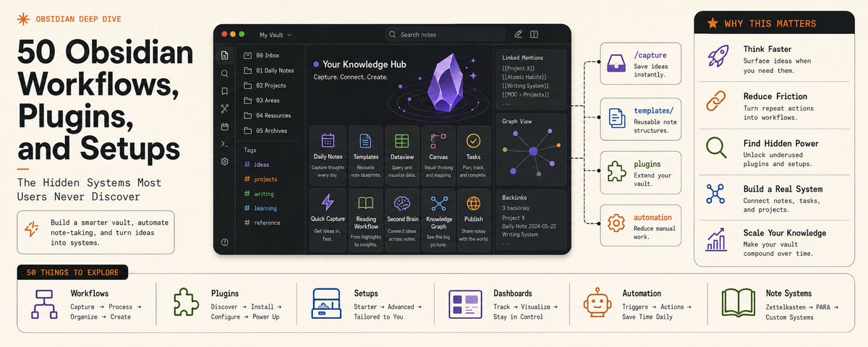Click the Note Systems open book icon
Screen dimensions: 868x347
point(739,304)
